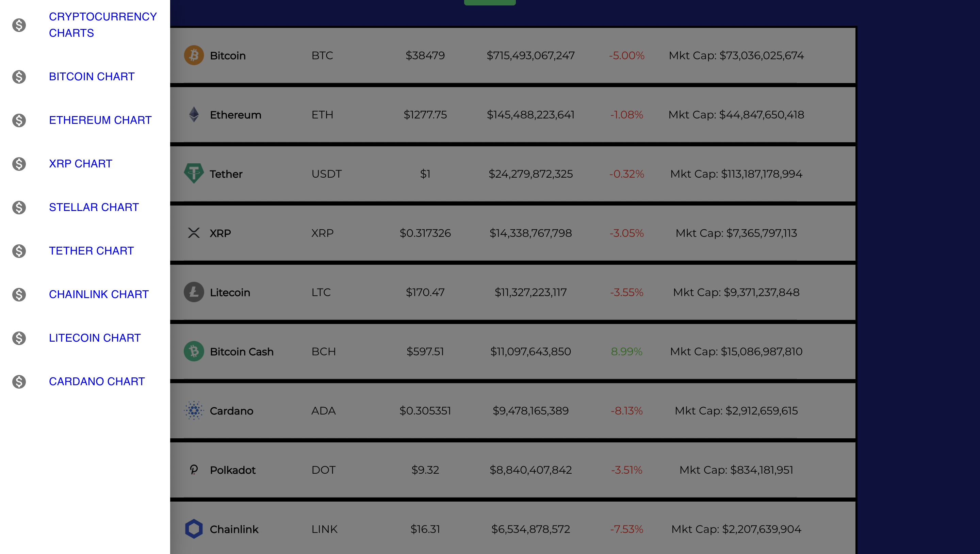Expand the Stellar Chart sidebar item
The width and height of the screenshot is (980, 554).
pos(94,207)
